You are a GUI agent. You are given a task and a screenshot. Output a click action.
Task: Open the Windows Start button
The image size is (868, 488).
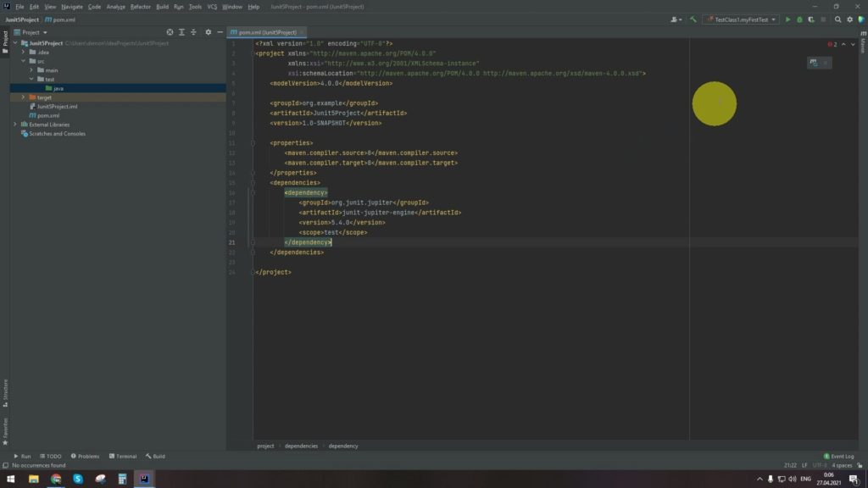point(10,480)
